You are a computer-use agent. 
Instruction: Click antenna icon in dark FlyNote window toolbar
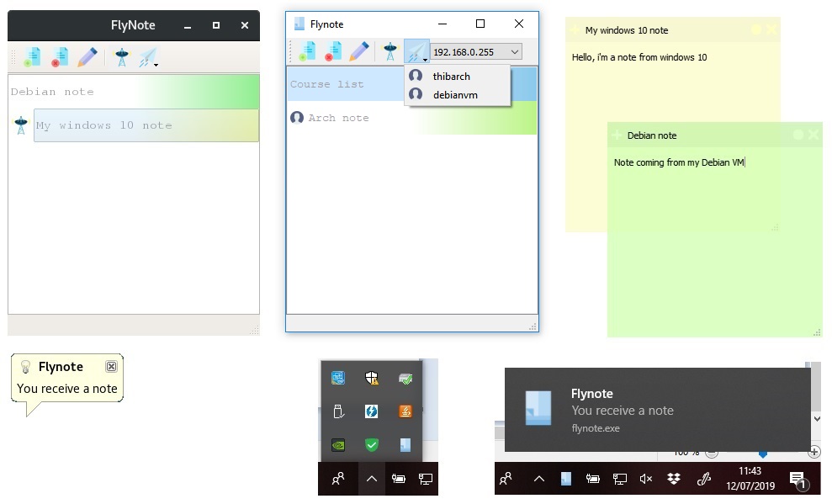(121, 56)
